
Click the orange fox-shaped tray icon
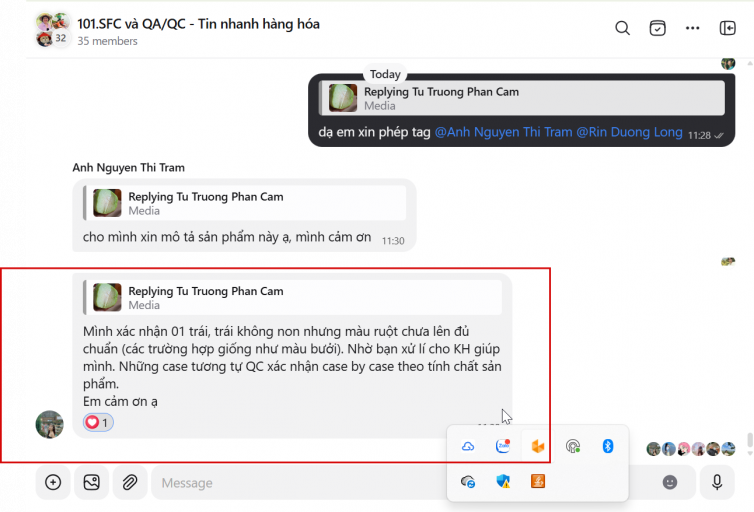538,447
